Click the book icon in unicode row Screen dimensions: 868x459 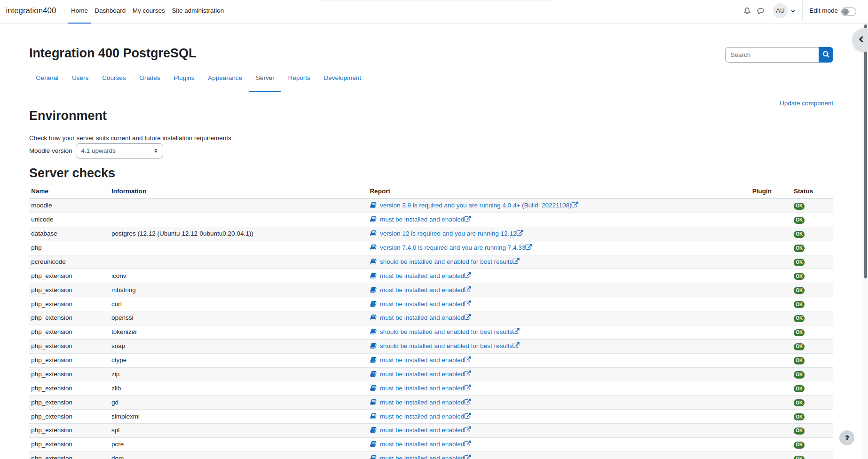(373, 219)
